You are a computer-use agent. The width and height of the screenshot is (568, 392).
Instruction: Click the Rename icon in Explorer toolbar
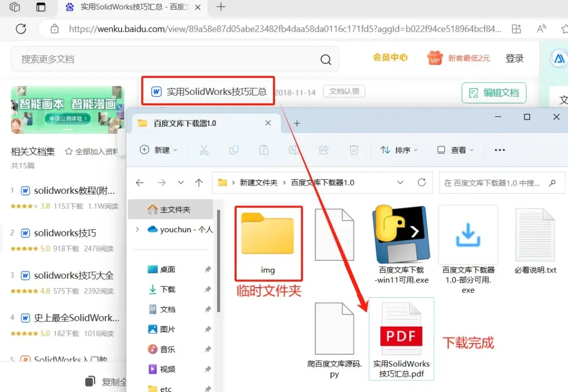pos(293,150)
